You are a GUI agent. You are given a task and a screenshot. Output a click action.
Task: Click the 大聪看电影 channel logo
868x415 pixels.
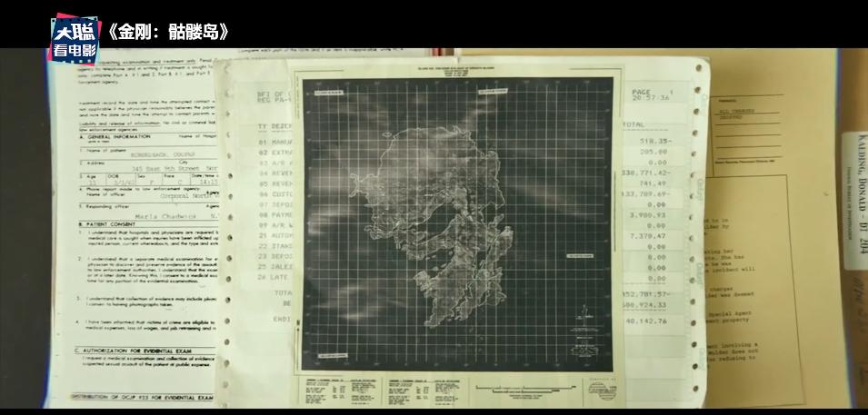tap(75, 37)
